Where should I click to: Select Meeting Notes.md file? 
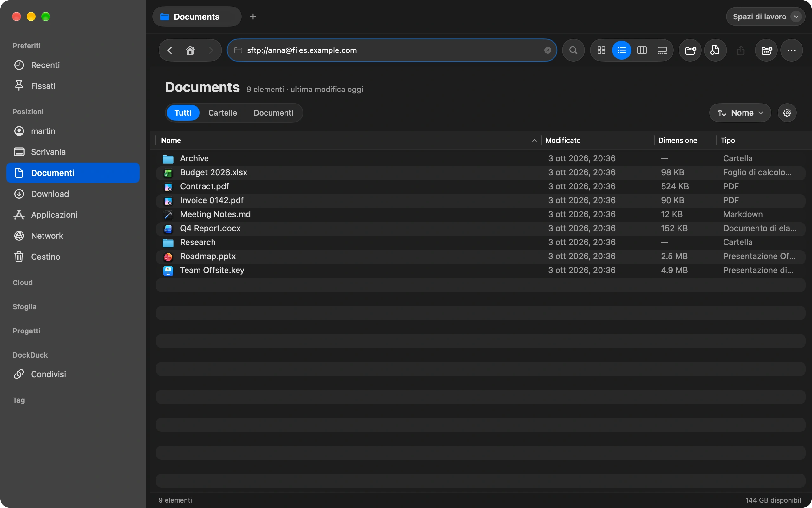coord(481,214)
